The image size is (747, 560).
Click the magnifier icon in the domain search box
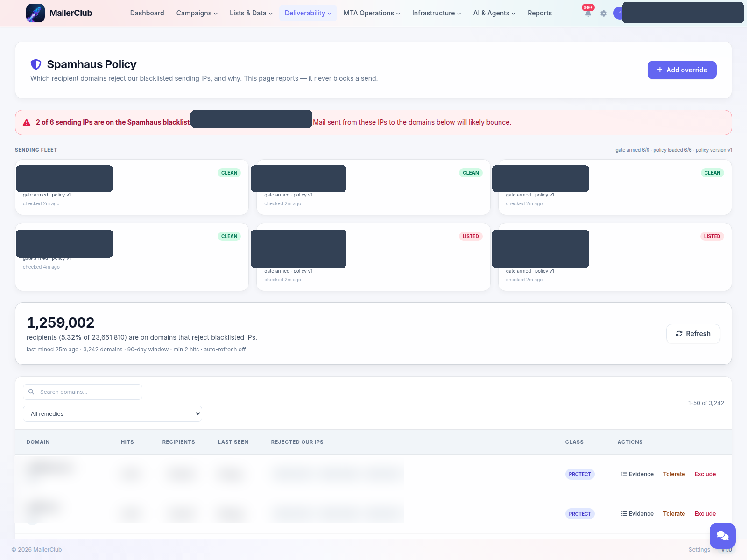click(x=31, y=392)
